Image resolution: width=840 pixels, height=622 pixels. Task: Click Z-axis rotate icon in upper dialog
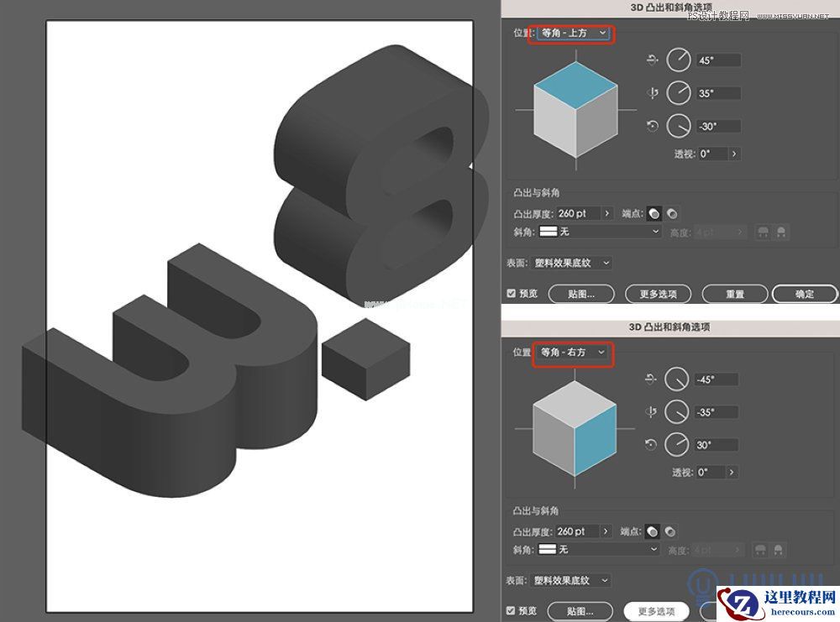coord(652,126)
